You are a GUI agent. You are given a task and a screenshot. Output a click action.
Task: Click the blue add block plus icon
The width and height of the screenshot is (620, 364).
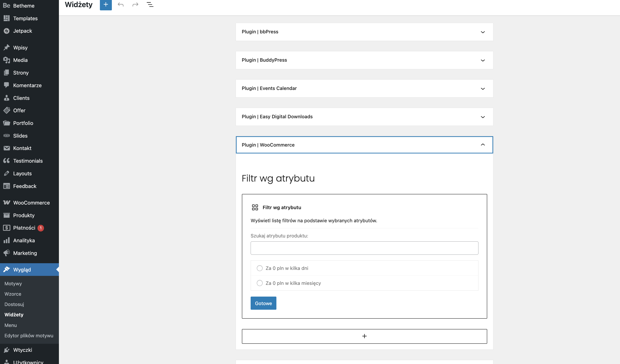(106, 4)
